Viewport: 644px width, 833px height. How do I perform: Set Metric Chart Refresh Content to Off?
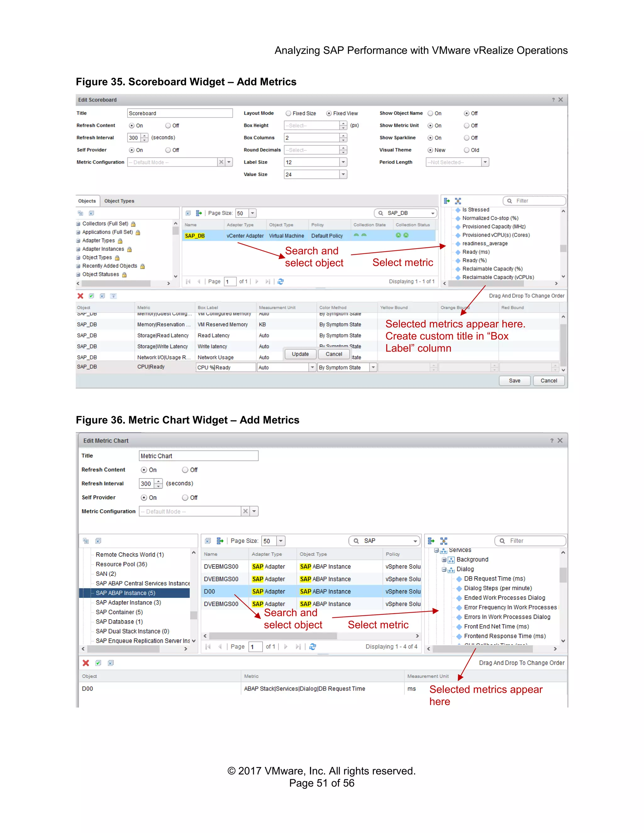coord(185,470)
